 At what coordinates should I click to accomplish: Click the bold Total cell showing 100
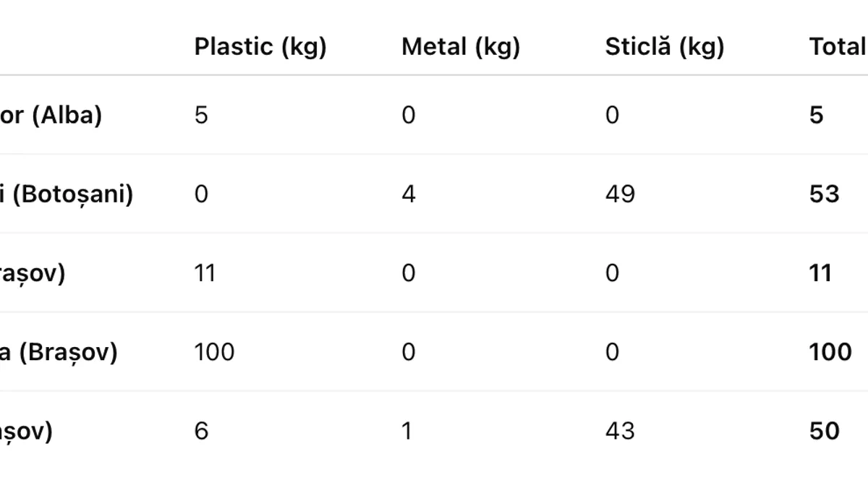tap(830, 352)
